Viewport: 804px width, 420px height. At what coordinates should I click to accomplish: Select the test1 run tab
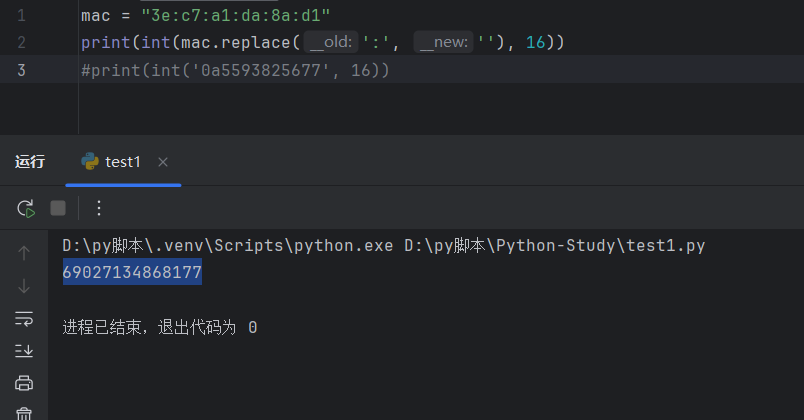click(x=123, y=162)
